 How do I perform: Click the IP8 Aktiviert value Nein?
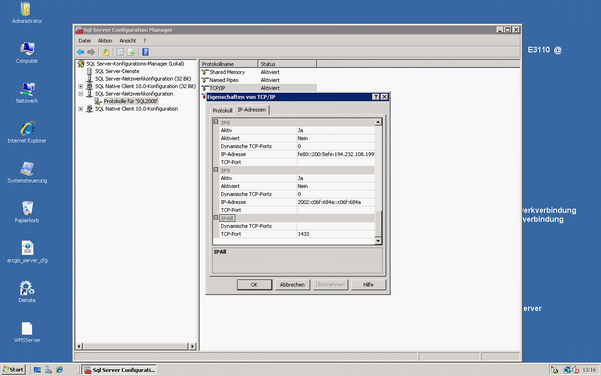(x=335, y=138)
